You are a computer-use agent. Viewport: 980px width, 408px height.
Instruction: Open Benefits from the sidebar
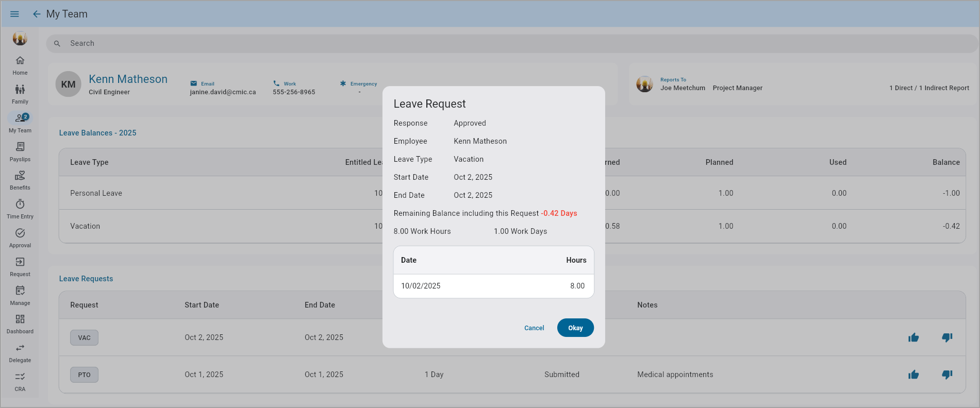20,180
